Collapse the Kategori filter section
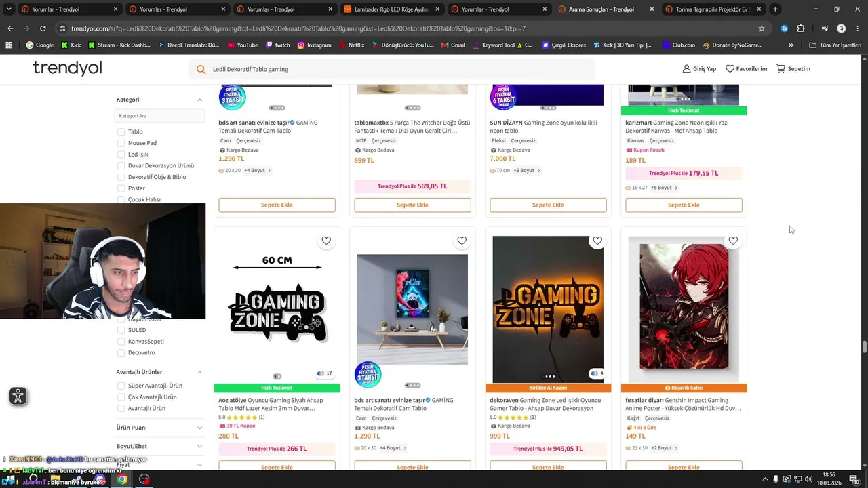 click(199, 100)
